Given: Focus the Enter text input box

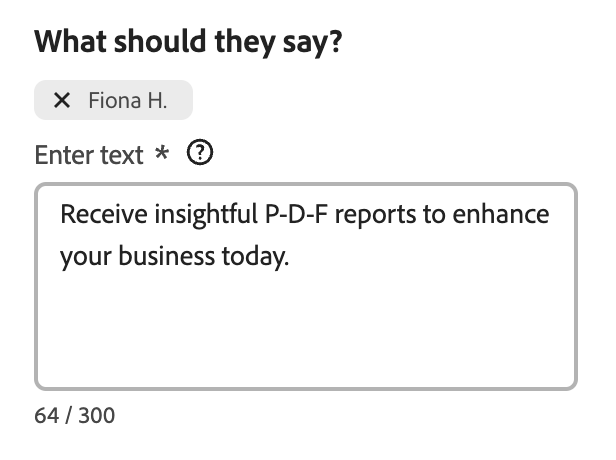Looking at the screenshot, I should [x=305, y=320].
